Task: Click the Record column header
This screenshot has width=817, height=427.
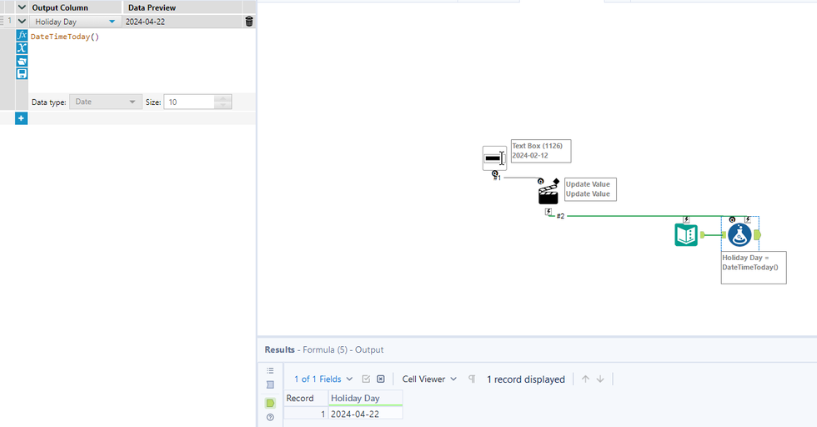Action: coord(305,398)
